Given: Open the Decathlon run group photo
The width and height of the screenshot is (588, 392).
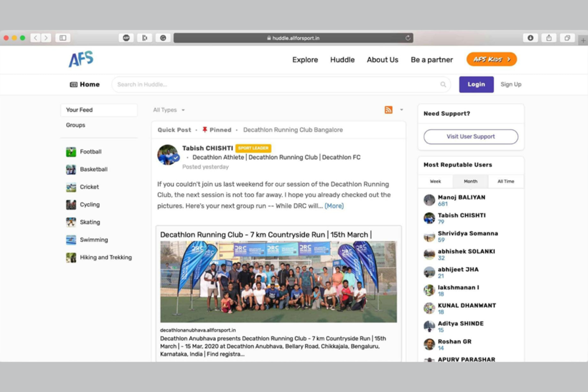Looking at the screenshot, I should pyautogui.click(x=279, y=282).
